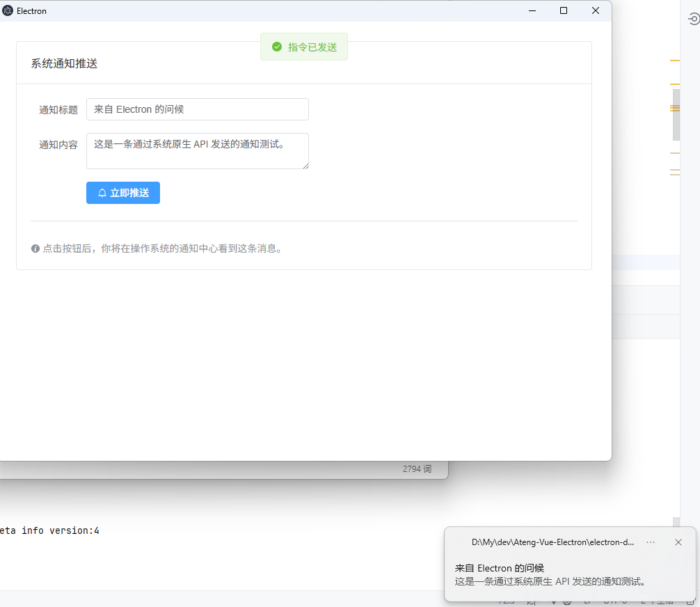Click into the 通知标题 input field
This screenshot has width=700, height=607.
point(197,109)
